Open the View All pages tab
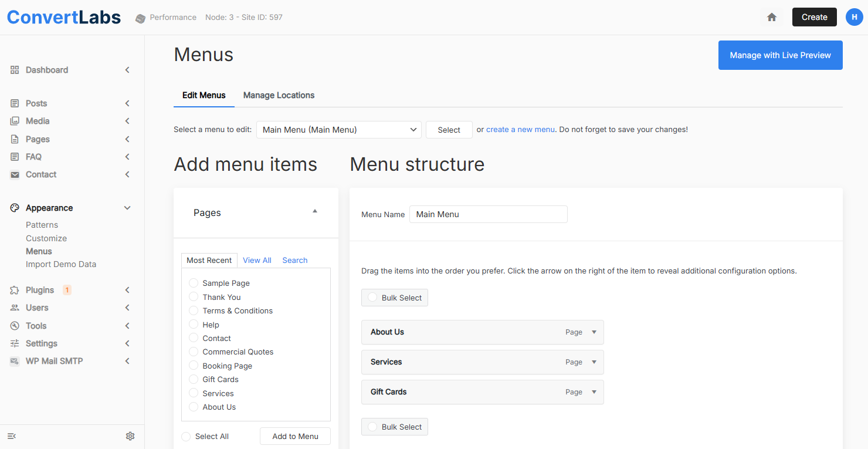Image resolution: width=868 pixels, height=449 pixels. 257,260
